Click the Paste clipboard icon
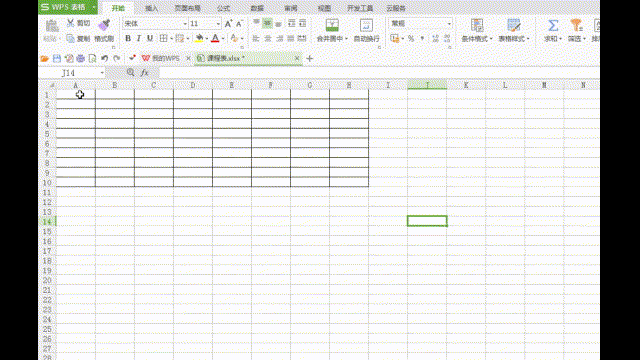The width and height of the screenshot is (640, 360). coord(52,26)
